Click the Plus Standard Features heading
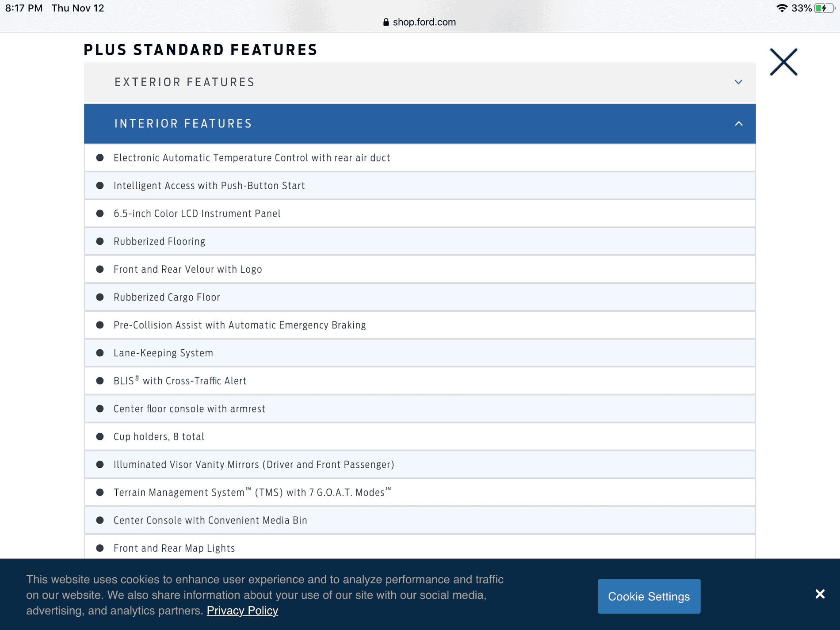This screenshot has width=840, height=630. tap(201, 50)
